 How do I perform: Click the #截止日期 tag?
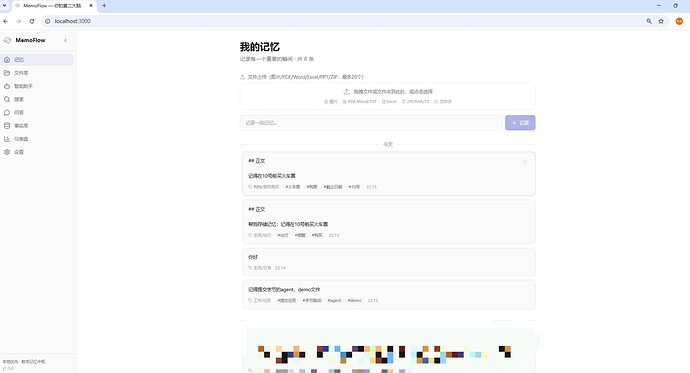click(x=333, y=187)
